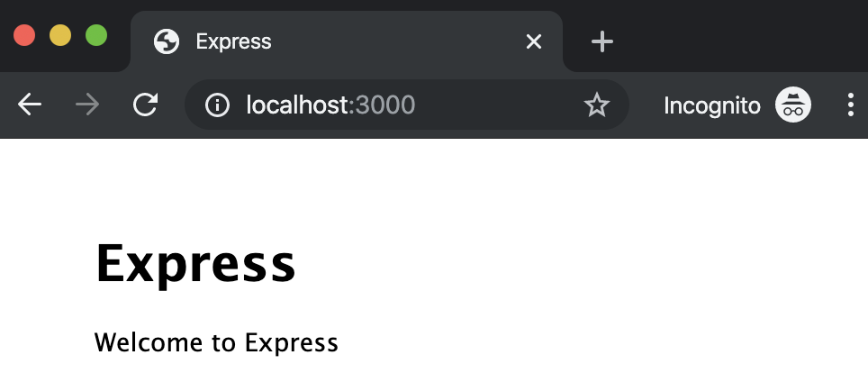Reload the localhost page
868x373 pixels.
coord(146,105)
